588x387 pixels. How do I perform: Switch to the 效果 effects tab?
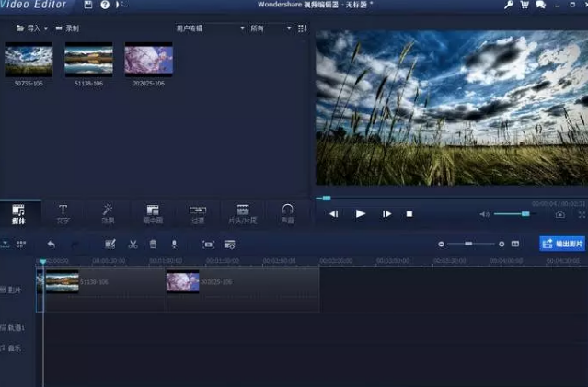click(x=108, y=214)
